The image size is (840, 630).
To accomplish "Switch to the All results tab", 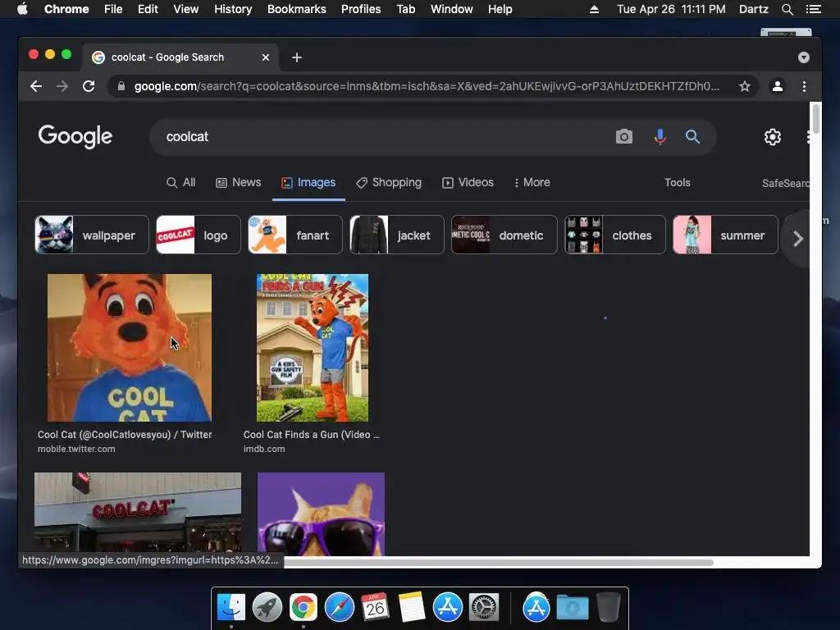I will (181, 183).
